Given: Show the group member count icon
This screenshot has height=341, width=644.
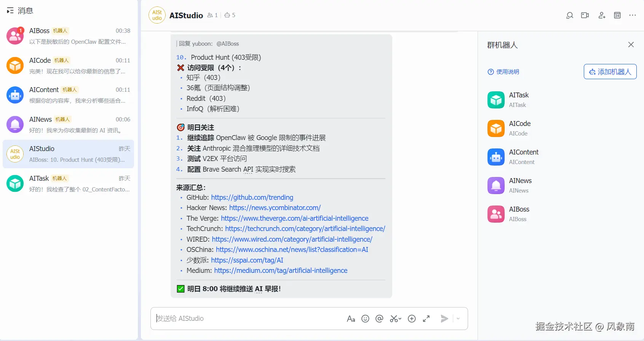Looking at the screenshot, I should 210,15.
